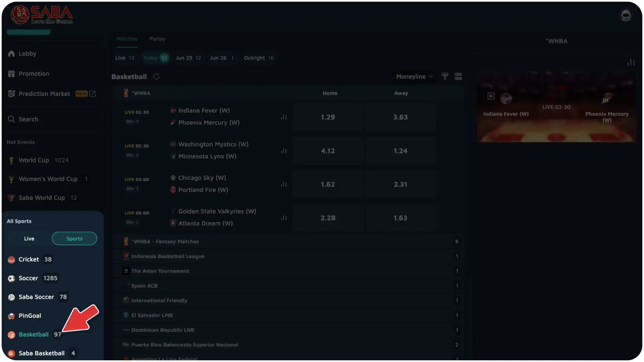Viewport: 644px width, 362px height.
Task: Bet Washington Mystics odds 4.12
Action: coord(328,151)
